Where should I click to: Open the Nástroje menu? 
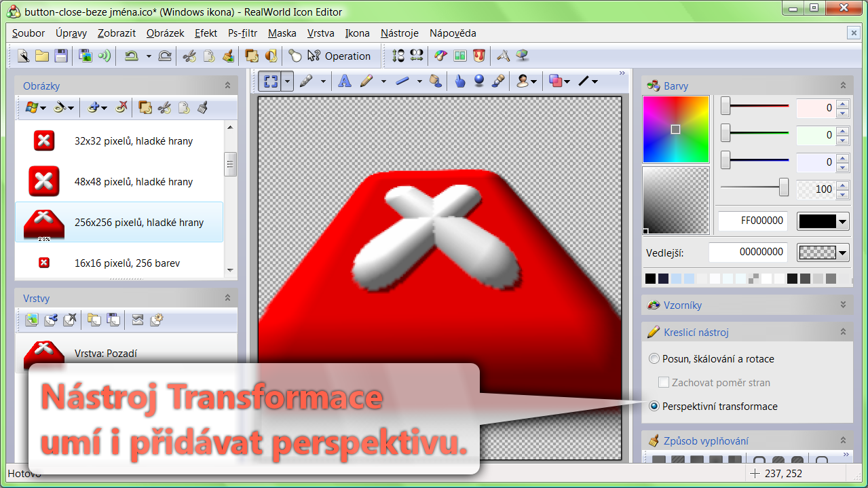click(x=399, y=33)
